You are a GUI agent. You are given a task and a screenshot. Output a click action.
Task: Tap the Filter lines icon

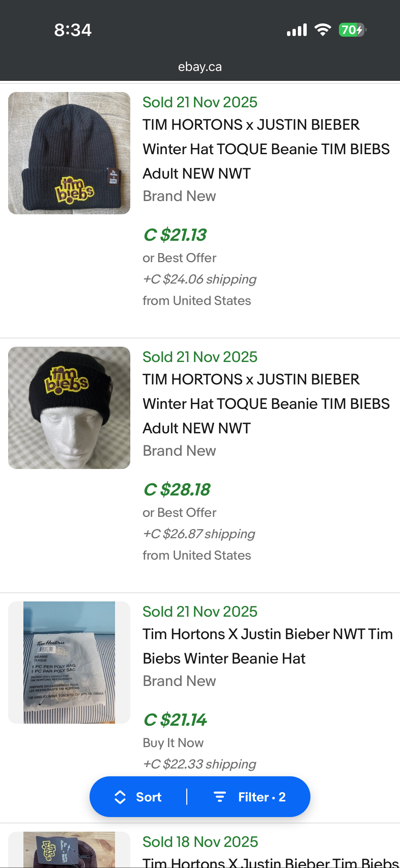pyautogui.click(x=220, y=797)
